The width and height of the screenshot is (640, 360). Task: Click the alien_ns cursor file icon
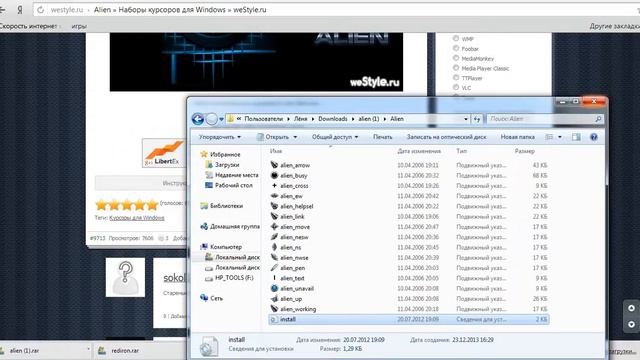coord(274,247)
